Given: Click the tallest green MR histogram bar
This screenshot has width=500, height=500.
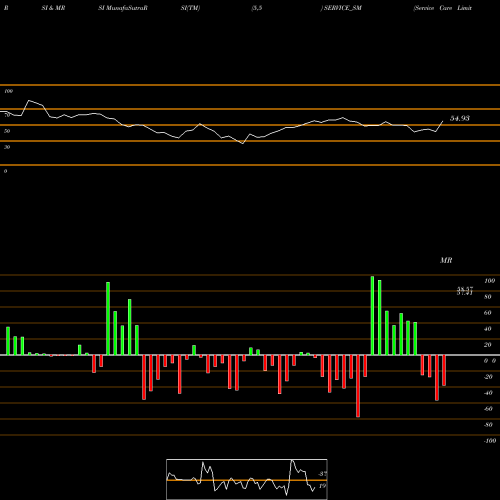Looking at the screenshot, I should (372, 315).
